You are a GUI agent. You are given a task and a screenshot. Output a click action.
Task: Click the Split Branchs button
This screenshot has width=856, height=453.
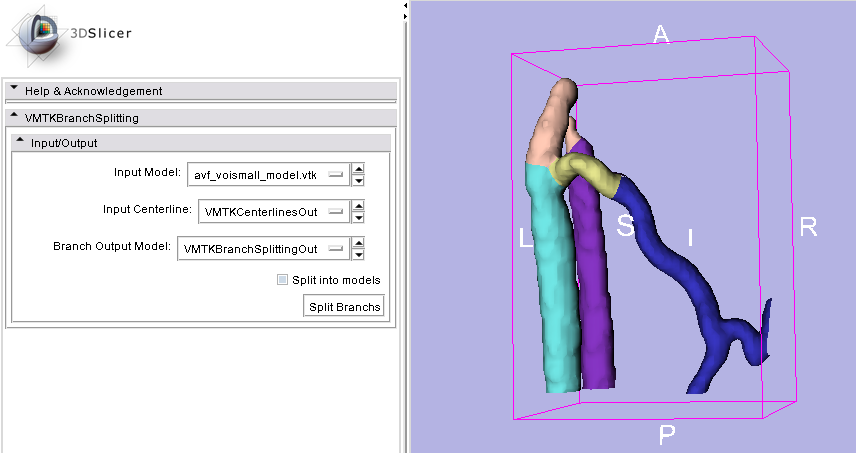(344, 307)
